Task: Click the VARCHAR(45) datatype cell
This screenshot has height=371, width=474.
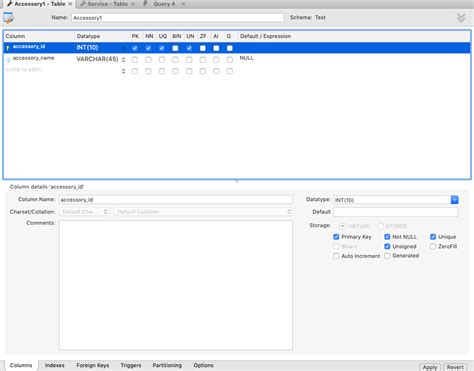Action: tap(97, 59)
